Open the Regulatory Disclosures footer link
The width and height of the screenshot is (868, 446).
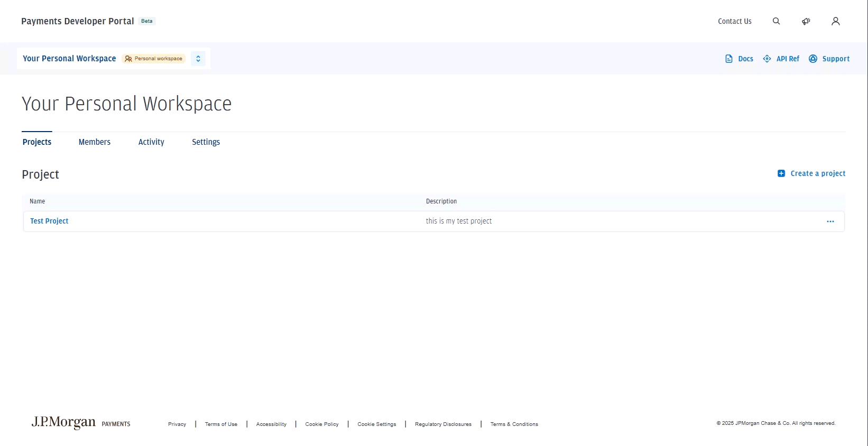[443, 424]
